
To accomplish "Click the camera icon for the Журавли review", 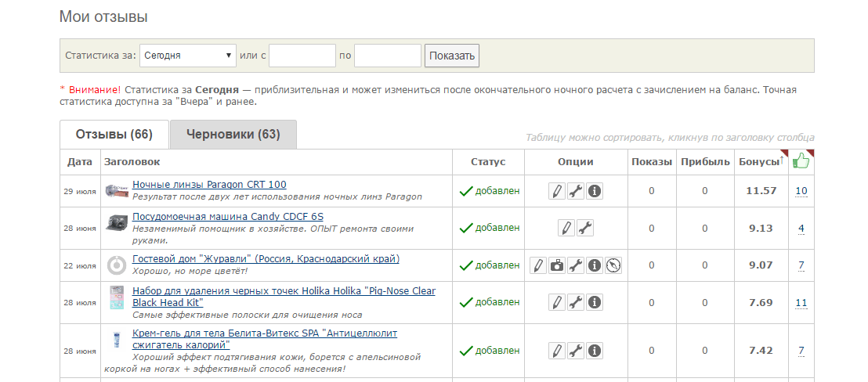I will (557, 265).
